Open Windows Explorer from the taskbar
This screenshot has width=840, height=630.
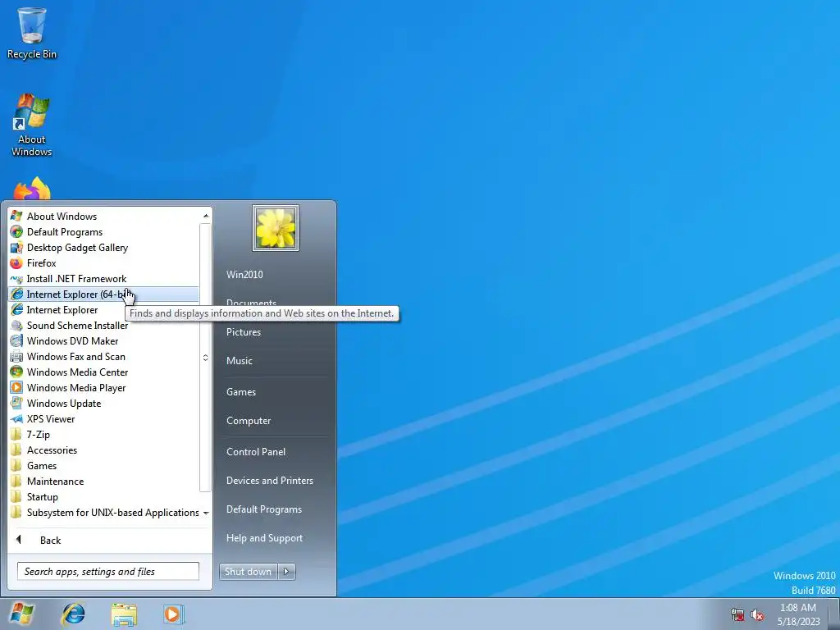124,614
